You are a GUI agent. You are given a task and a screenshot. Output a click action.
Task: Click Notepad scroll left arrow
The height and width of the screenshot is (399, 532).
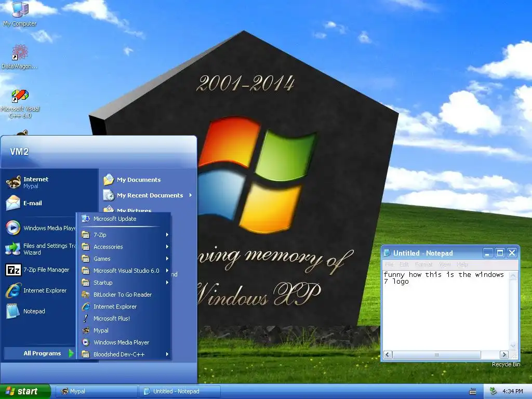(x=388, y=354)
